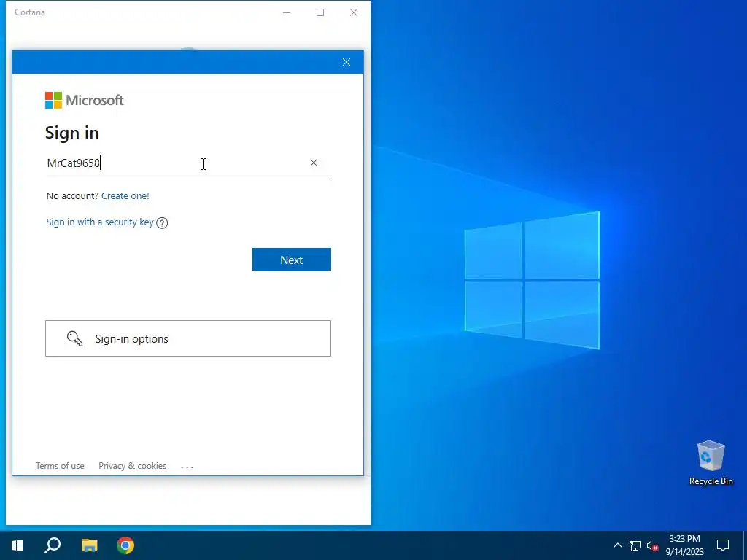Open security key help question-mark icon

pyautogui.click(x=162, y=223)
